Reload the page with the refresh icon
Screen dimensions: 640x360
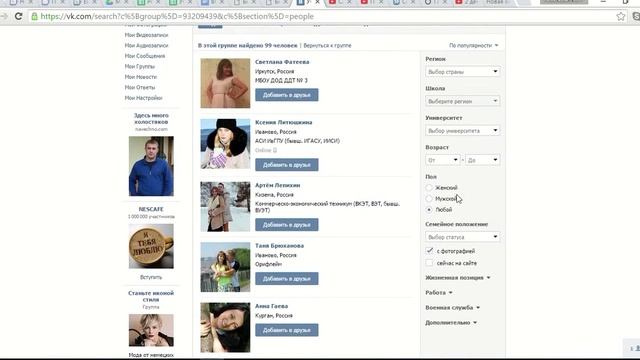(18, 16)
